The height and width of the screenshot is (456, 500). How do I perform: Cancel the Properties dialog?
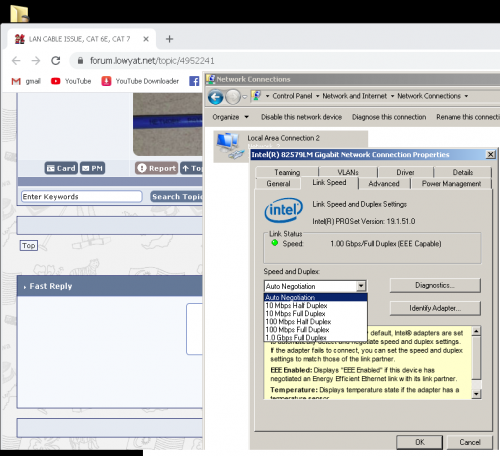(470, 442)
